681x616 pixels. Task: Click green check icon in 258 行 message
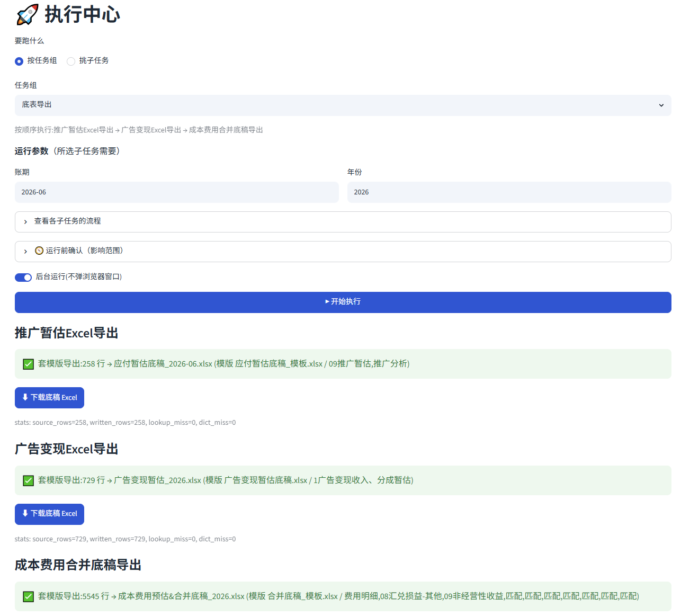tap(29, 364)
